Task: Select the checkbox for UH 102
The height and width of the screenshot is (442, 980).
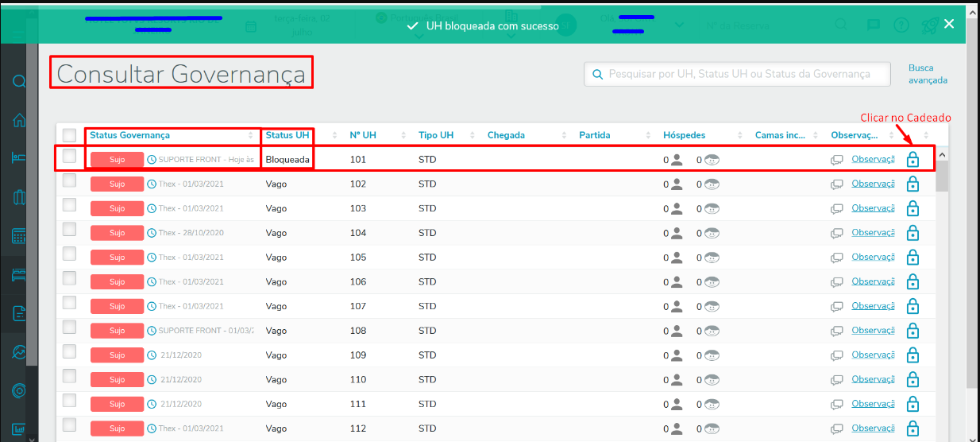Action: (x=69, y=180)
